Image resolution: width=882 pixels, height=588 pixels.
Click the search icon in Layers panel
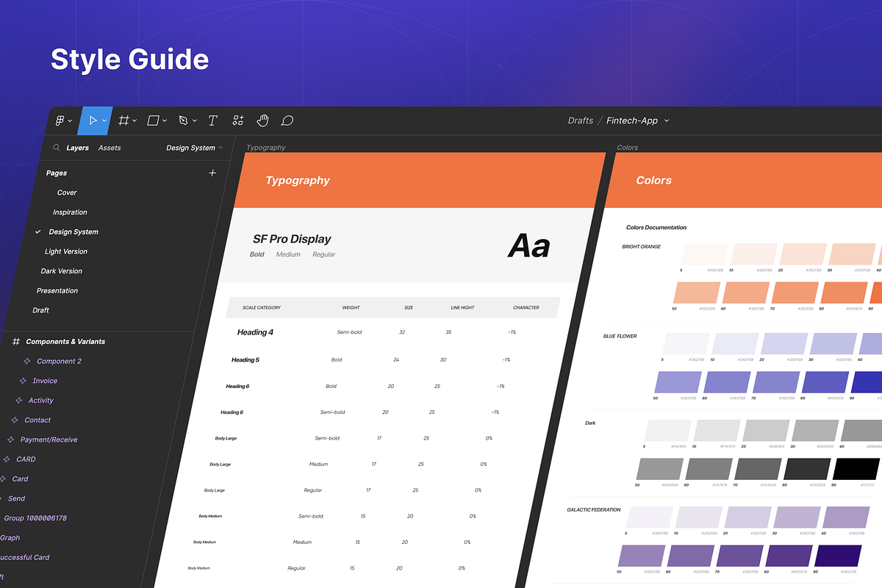[57, 148]
